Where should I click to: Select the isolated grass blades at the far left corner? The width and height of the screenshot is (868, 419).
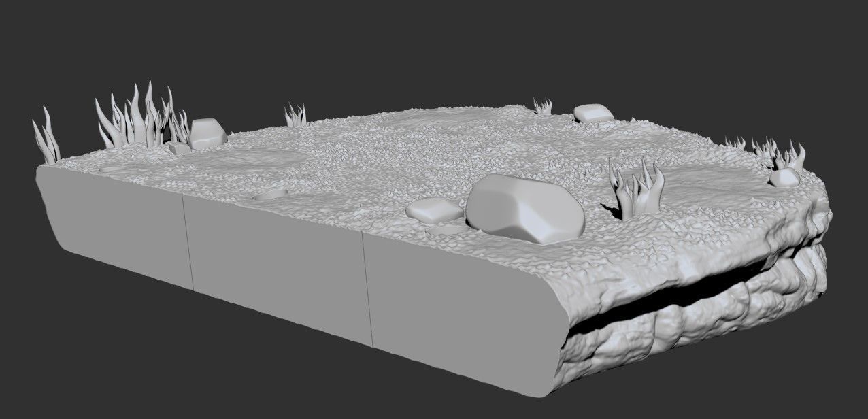pos(48,135)
